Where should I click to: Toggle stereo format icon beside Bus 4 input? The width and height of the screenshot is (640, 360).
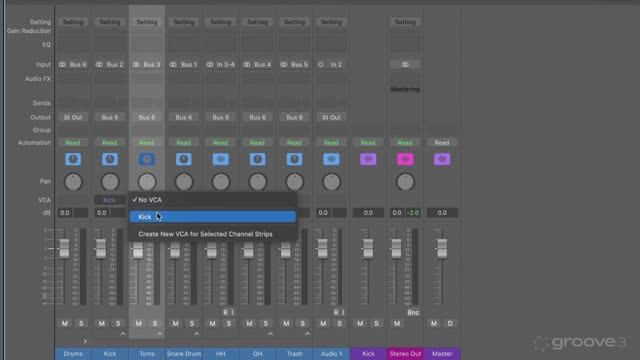coord(247,64)
